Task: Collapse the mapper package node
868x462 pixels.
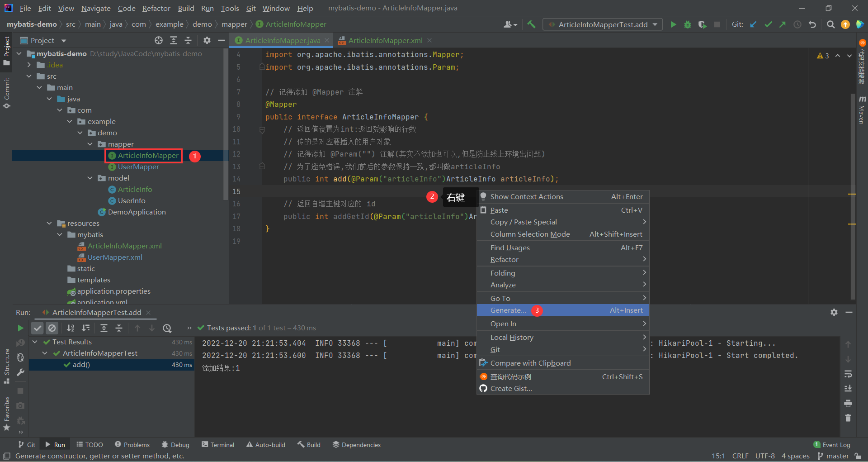Action: click(90, 144)
